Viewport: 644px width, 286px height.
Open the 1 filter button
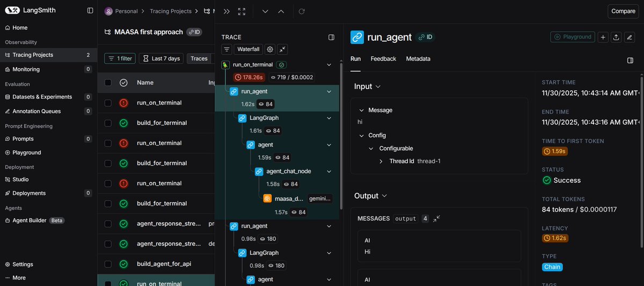coord(120,58)
